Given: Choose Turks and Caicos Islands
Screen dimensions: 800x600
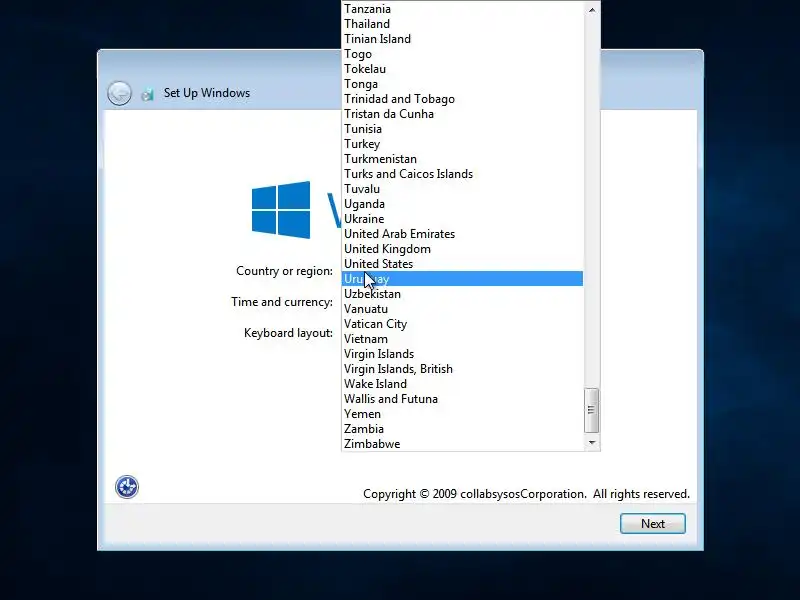Looking at the screenshot, I should (x=462, y=174).
